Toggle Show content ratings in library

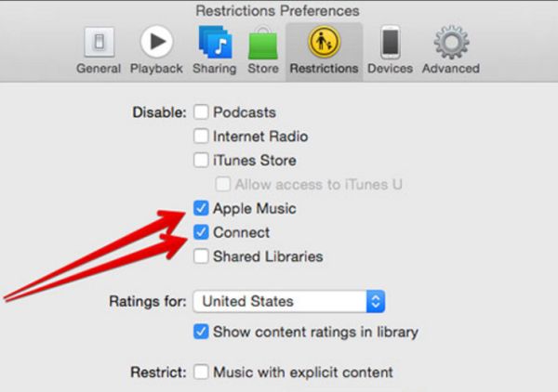(201, 332)
